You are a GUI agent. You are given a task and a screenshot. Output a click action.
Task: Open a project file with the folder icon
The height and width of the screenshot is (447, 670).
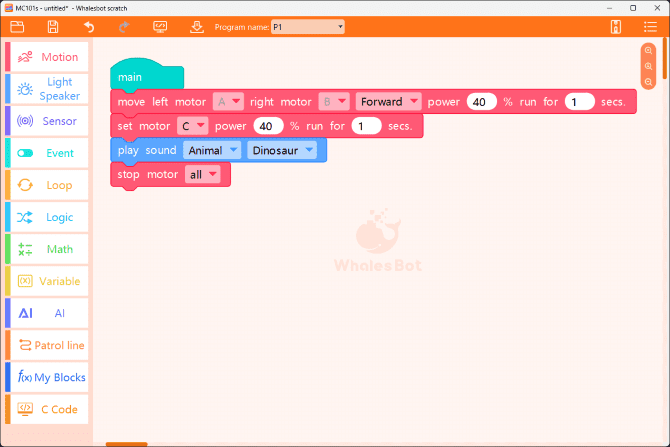[x=17, y=27]
